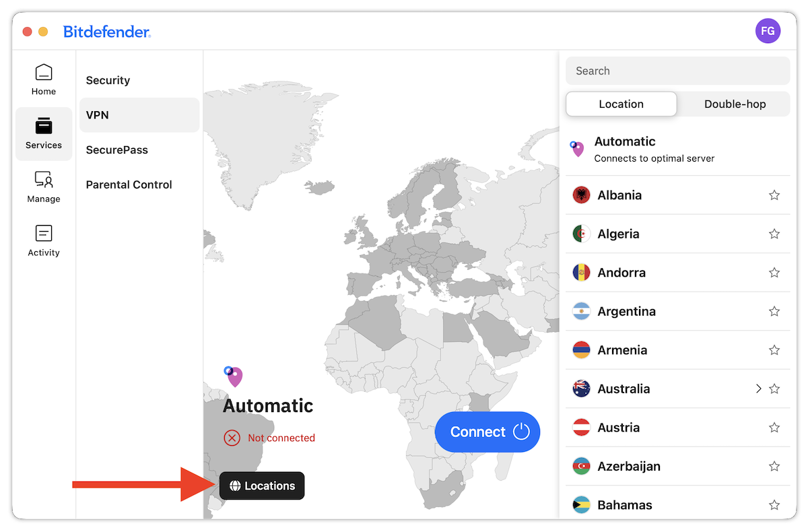Expand Australia's server list chevron
This screenshot has height=532, width=808.
point(759,389)
